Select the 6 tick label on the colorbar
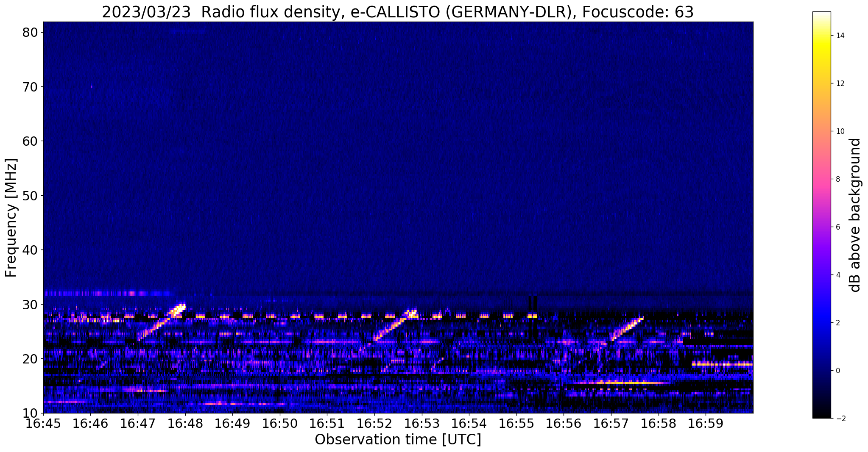Screen dimensions: 868x452 pos(837,227)
